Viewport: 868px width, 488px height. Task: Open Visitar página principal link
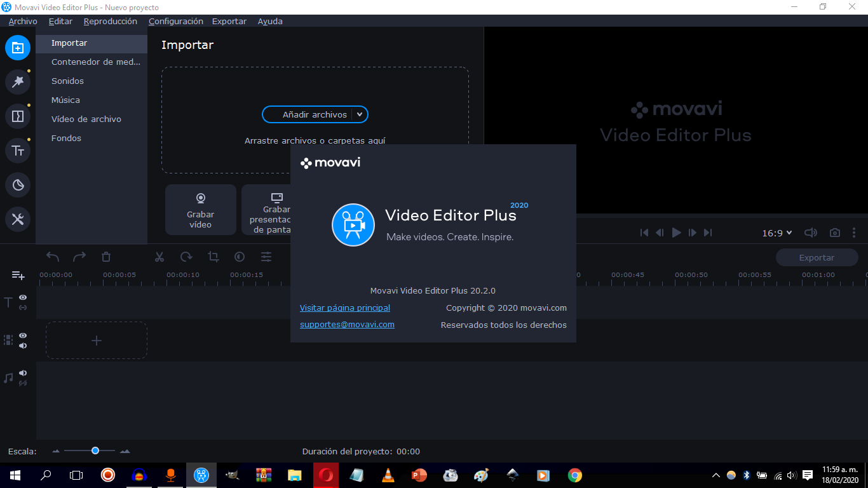pyautogui.click(x=345, y=308)
